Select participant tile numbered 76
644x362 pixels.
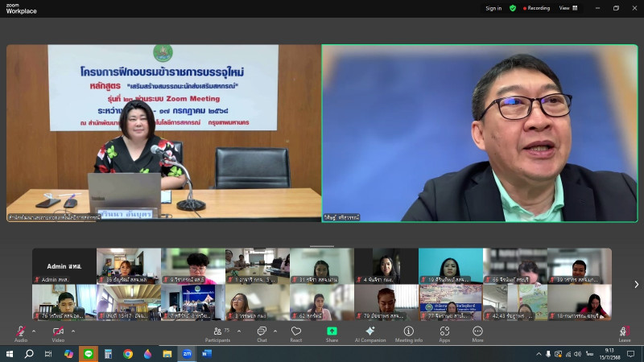coord(64,302)
